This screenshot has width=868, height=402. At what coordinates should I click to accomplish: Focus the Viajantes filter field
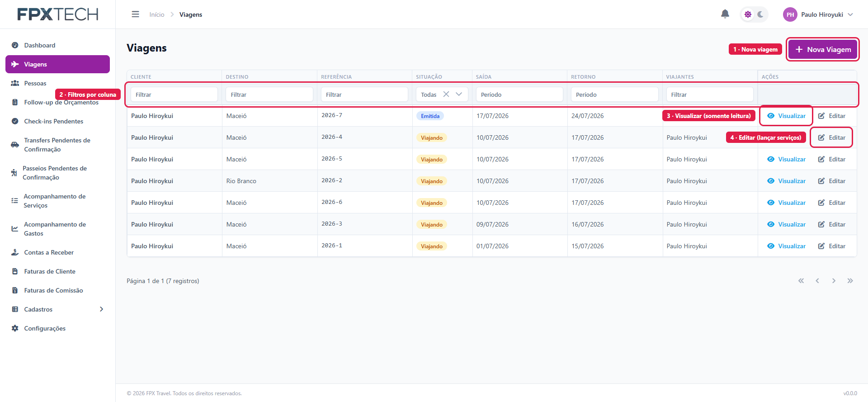tap(710, 95)
